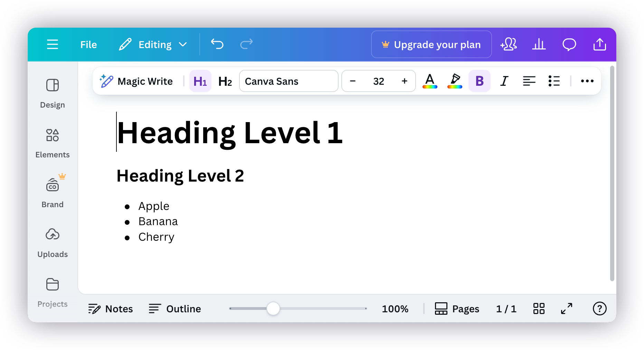Click Upgrade your plan
The width and height of the screenshot is (644, 350).
click(x=431, y=44)
